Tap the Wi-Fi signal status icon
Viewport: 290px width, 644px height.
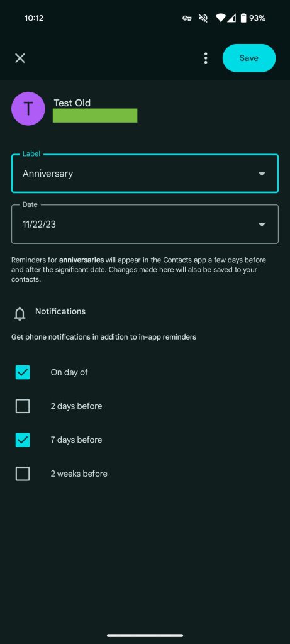221,18
